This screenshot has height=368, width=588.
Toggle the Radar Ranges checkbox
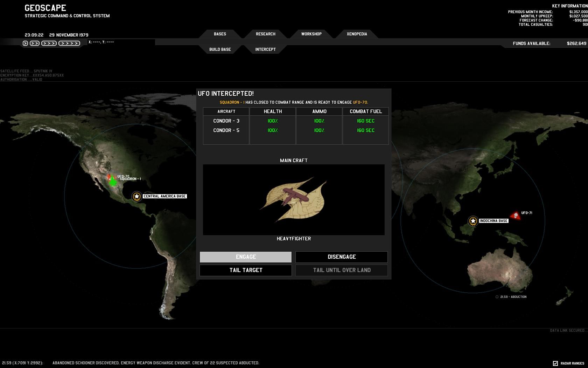[555, 363]
